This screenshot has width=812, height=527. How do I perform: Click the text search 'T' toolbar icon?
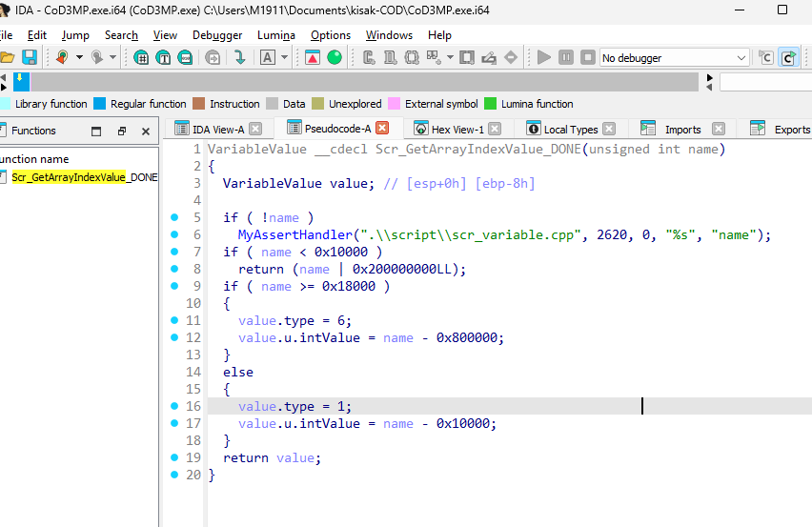pos(163,57)
